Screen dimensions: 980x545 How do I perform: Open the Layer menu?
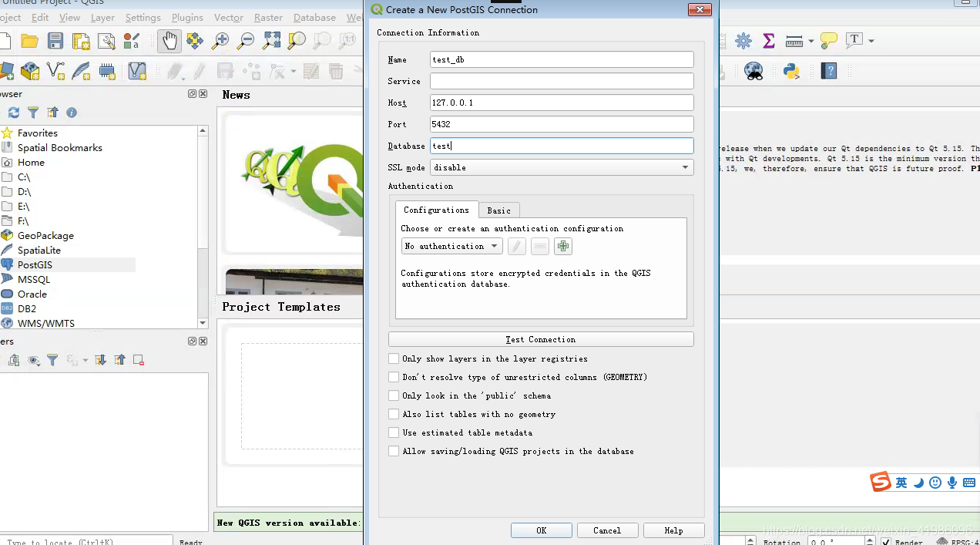tap(102, 17)
